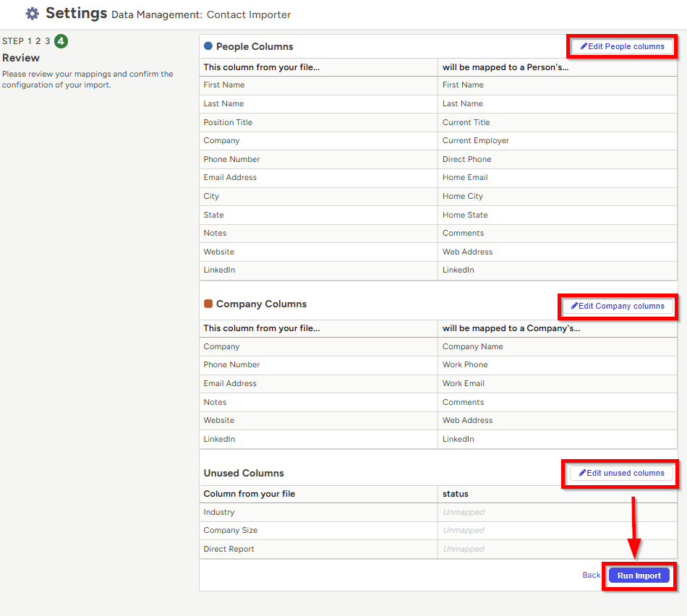This screenshot has width=687, height=616.
Task: Open Edit unused columns
Action: pyautogui.click(x=621, y=473)
